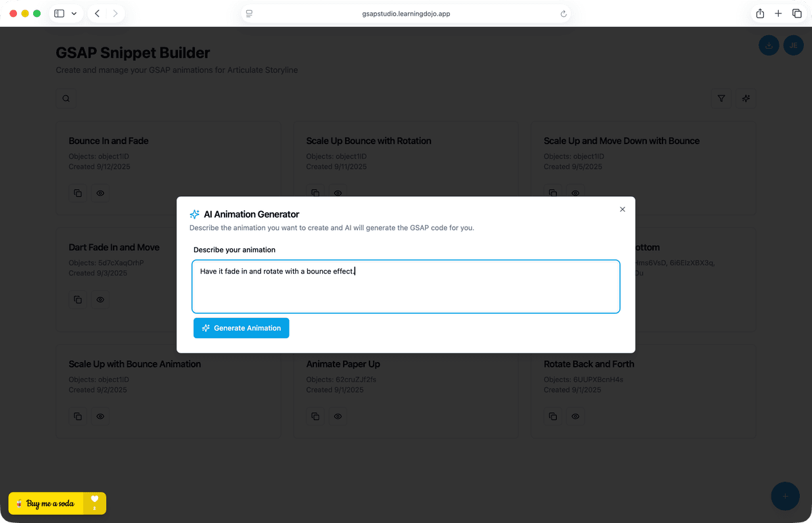Reload the page from the address bar

[563, 14]
